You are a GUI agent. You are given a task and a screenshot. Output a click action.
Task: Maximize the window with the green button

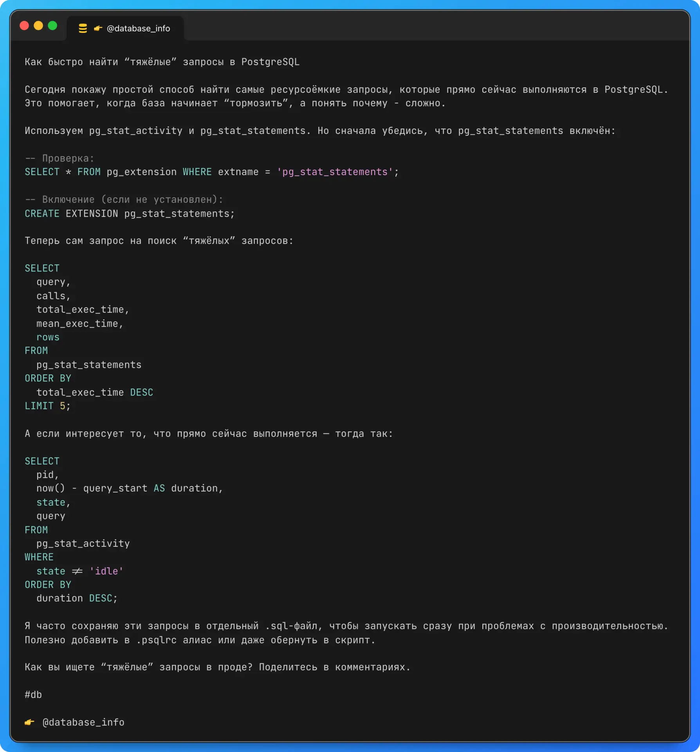52,26
